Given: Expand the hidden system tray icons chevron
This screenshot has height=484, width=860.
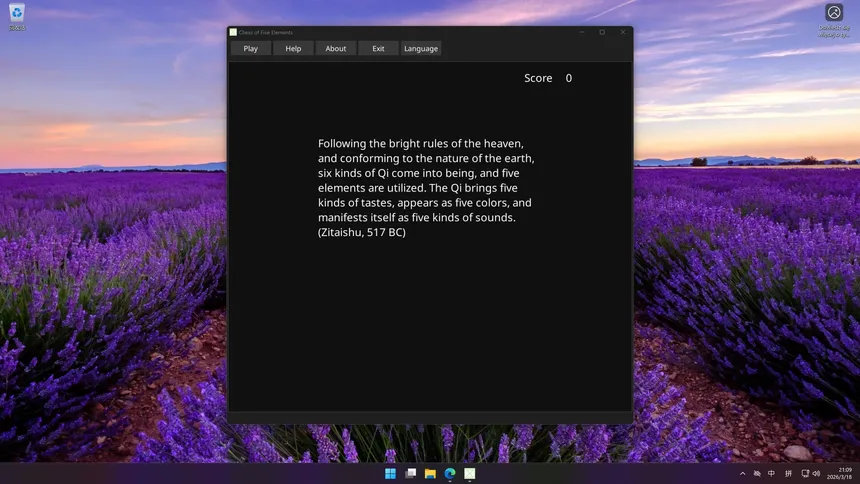Looking at the screenshot, I should tap(742, 473).
